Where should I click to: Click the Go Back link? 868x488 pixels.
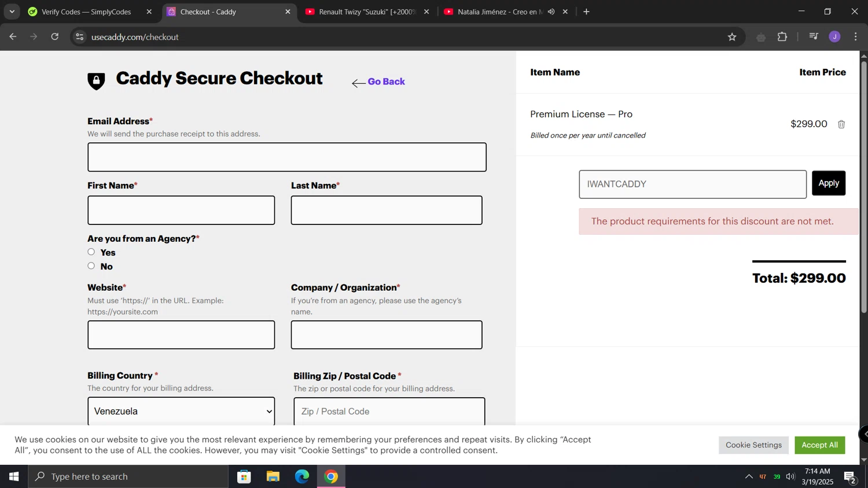(x=378, y=82)
